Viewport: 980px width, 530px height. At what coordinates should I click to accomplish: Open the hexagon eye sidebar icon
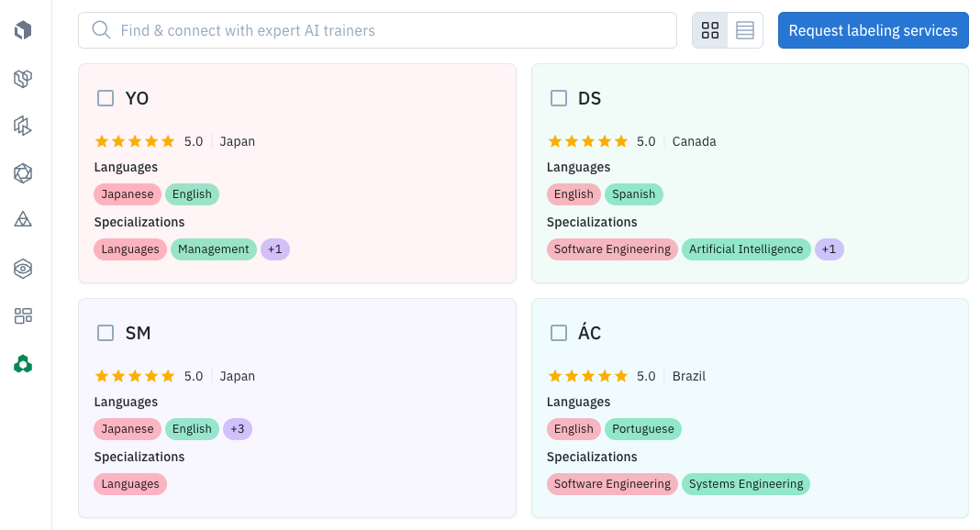pos(23,269)
